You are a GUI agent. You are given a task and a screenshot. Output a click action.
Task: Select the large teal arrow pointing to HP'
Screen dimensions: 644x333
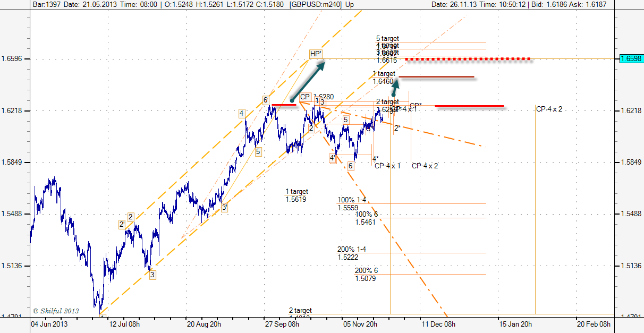point(308,82)
